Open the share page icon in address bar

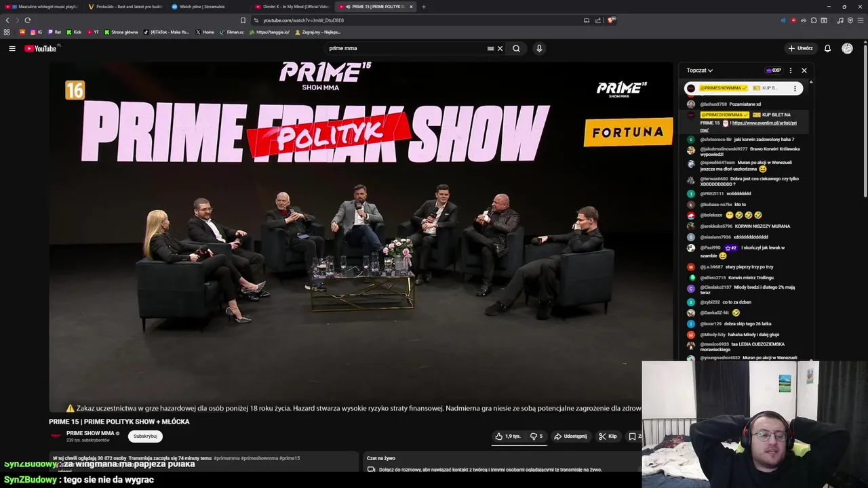pos(598,20)
